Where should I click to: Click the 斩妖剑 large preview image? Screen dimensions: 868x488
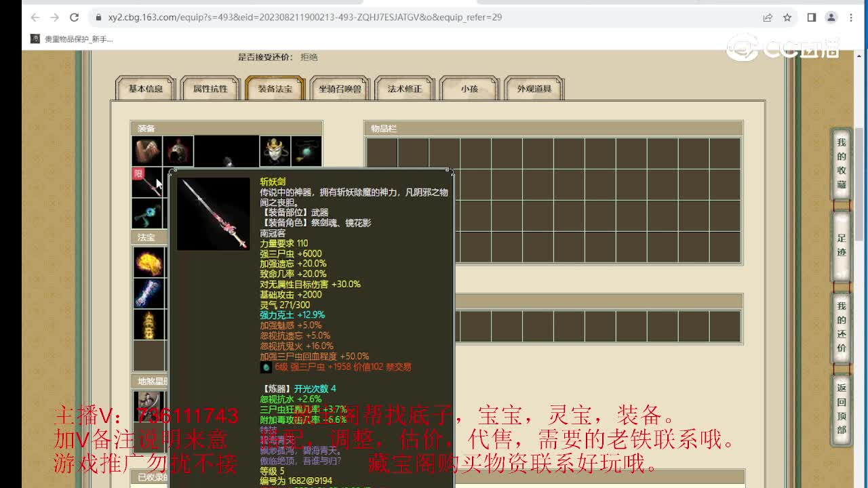214,214
